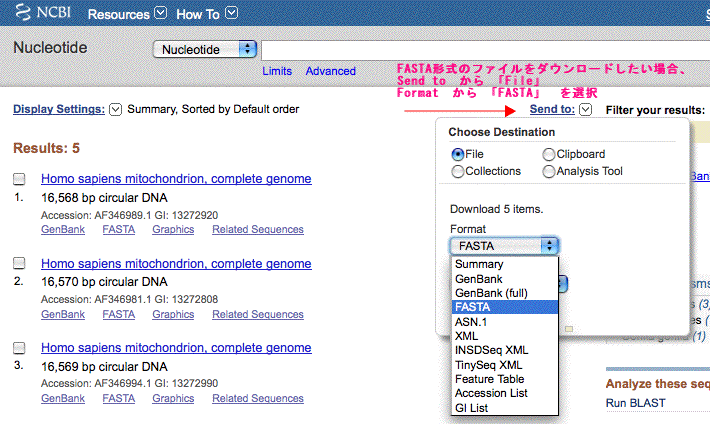Screen dimensions: 710x424
Task: Choose Accession List from the format list
Action: coord(492,393)
